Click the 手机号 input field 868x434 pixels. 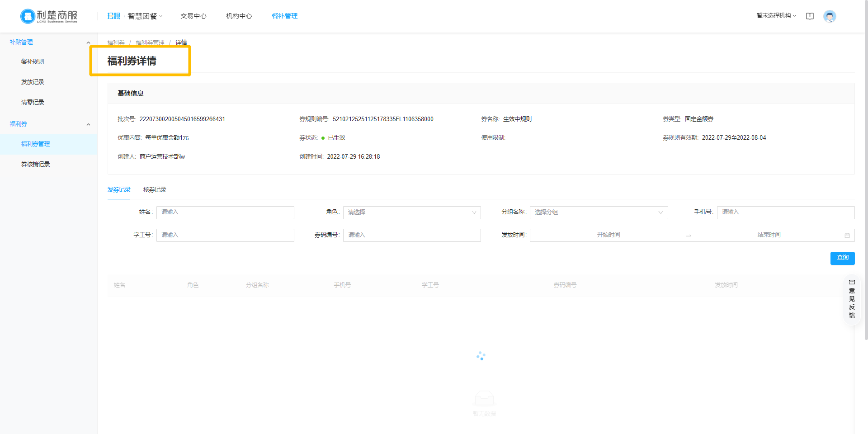pos(786,212)
